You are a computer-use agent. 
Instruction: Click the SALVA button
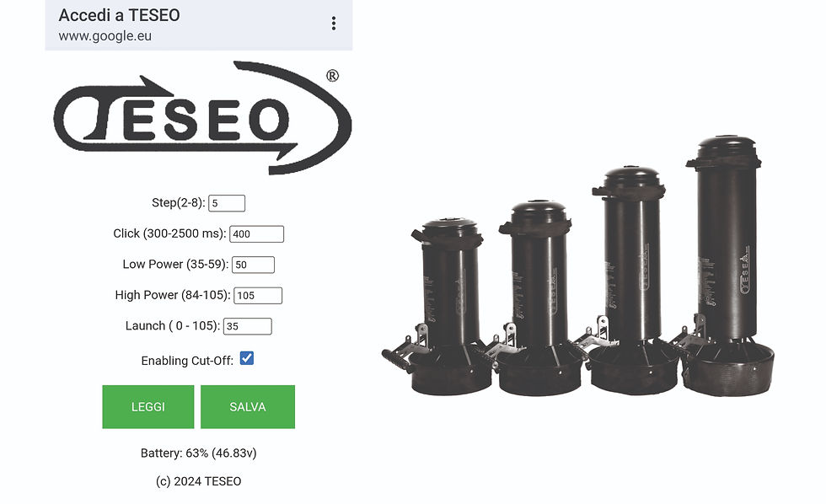248,406
